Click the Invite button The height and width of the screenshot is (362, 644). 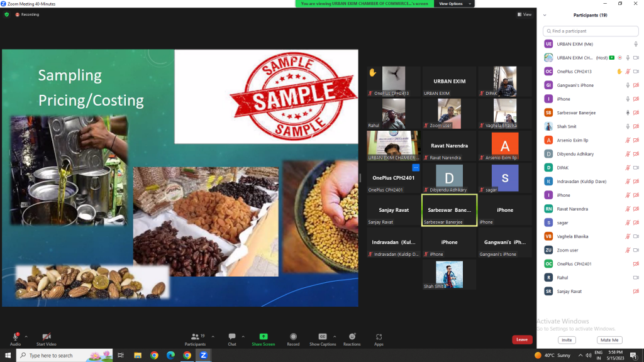[x=567, y=340]
